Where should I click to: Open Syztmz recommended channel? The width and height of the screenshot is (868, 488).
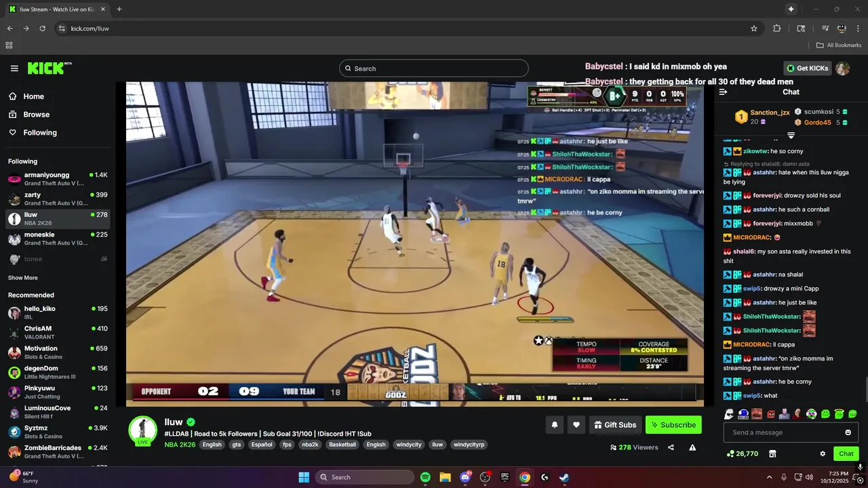58,432
